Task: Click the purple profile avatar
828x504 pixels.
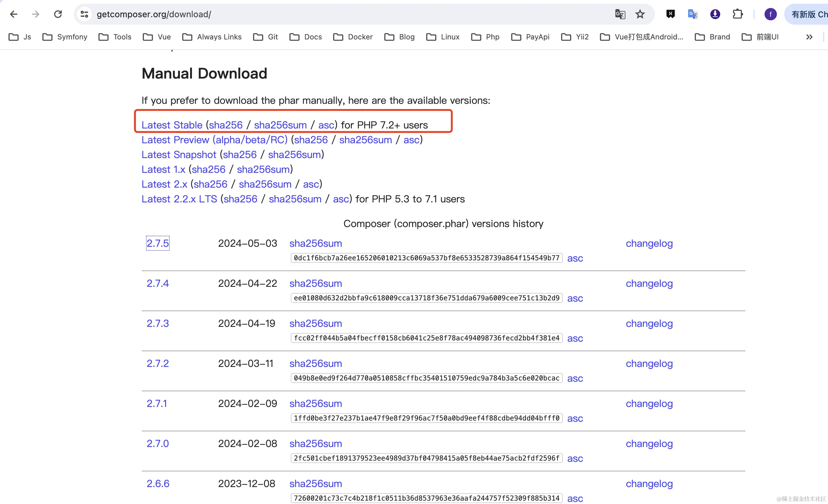Action: tap(770, 14)
